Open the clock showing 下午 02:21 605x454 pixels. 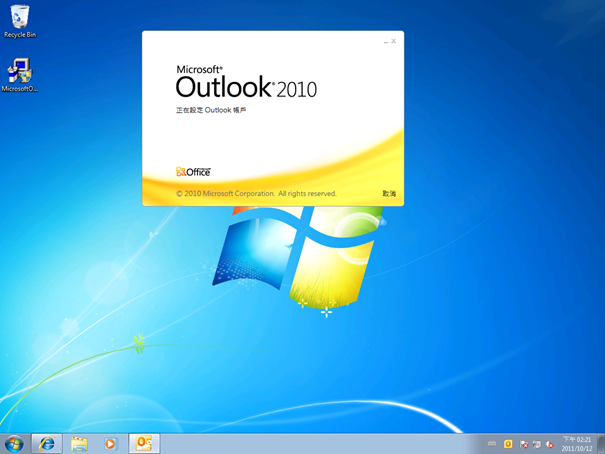[x=577, y=444]
